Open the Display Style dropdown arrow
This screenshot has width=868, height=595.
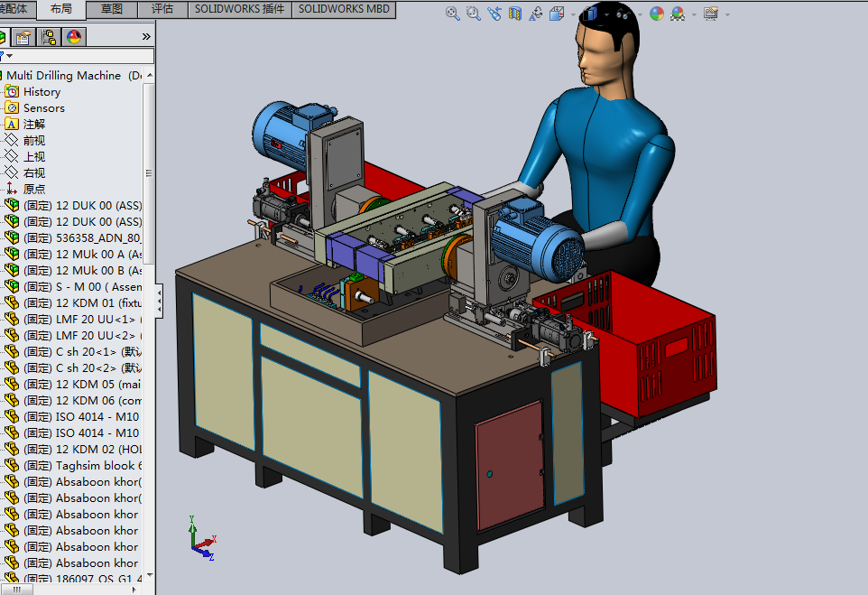tap(607, 15)
